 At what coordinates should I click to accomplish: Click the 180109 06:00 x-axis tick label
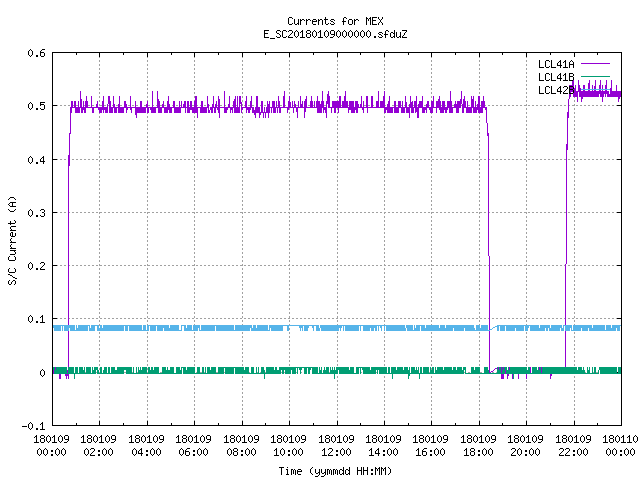pyautogui.click(x=193, y=446)
